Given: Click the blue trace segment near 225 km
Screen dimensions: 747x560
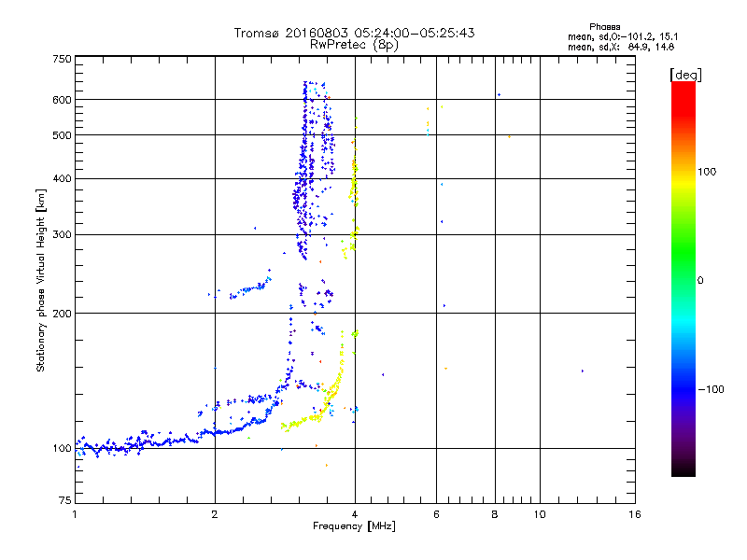Looking at the screenshot, I should (x=249, y=288).
